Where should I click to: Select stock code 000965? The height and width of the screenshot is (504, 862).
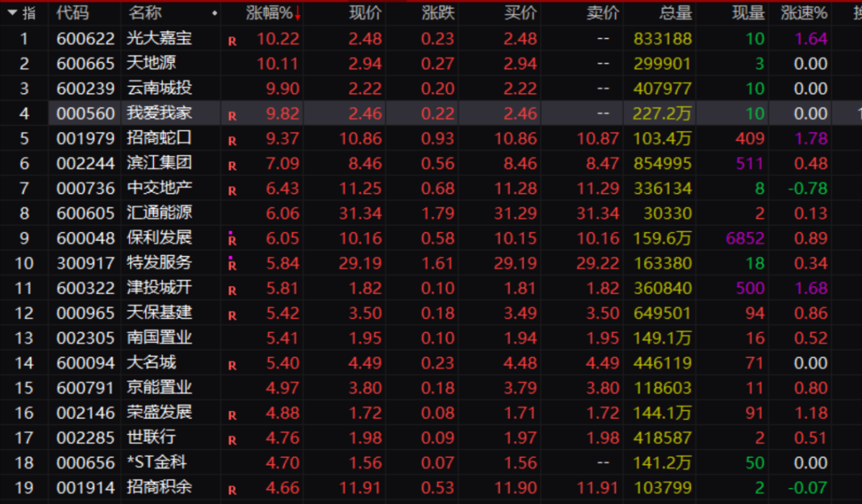pos(85,313)
